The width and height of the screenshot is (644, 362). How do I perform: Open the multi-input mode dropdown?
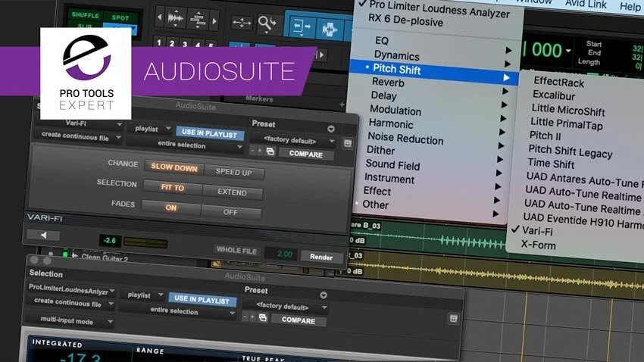(x=70, y=321)
